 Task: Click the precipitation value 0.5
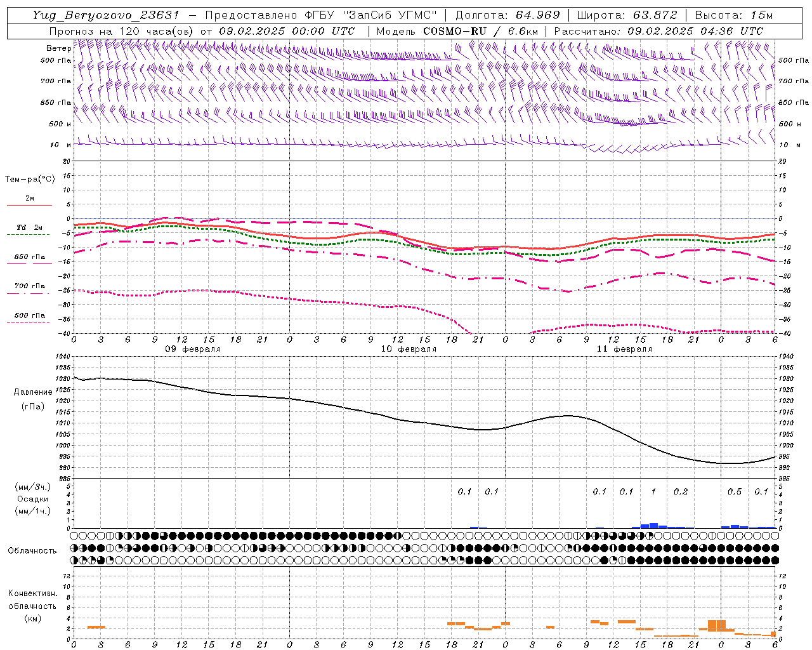[735, 492]
